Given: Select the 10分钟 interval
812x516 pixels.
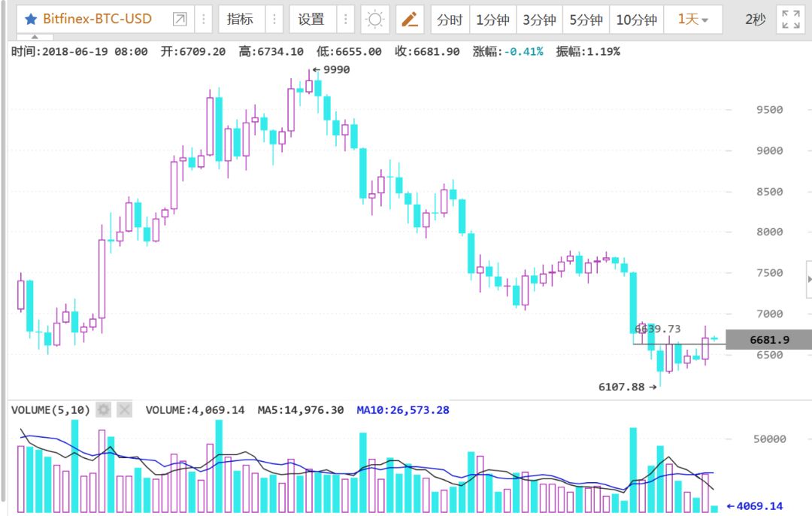Looking at the screenshot, I should point(637,20).
